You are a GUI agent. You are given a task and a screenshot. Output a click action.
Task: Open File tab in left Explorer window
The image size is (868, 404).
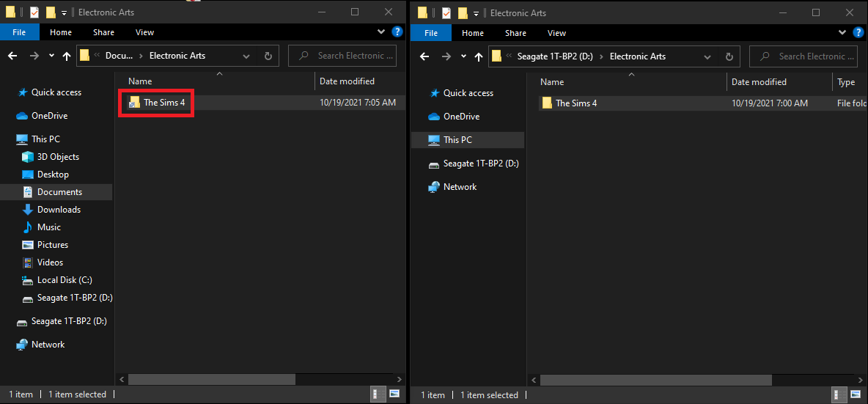point(19,32)
